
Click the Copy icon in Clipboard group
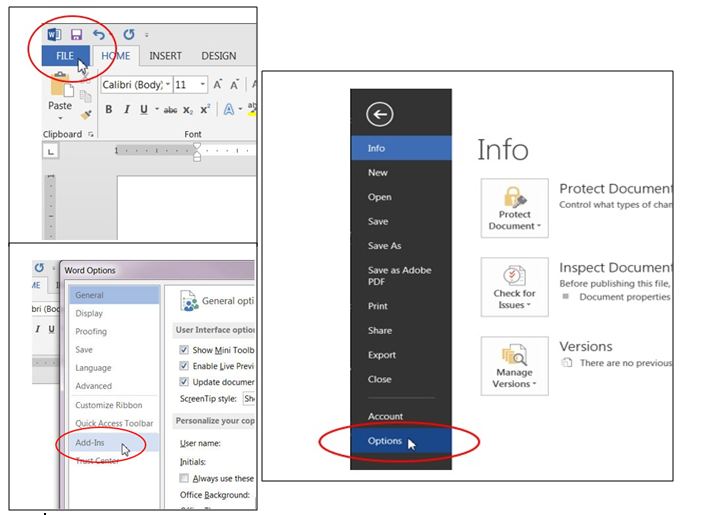(x=85, y=96)
